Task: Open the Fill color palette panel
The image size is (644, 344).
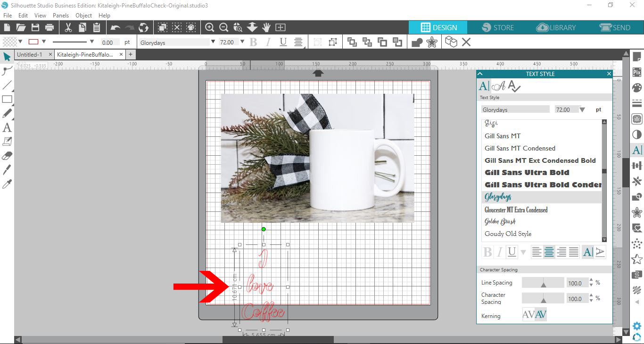Action: pos(637,88)
